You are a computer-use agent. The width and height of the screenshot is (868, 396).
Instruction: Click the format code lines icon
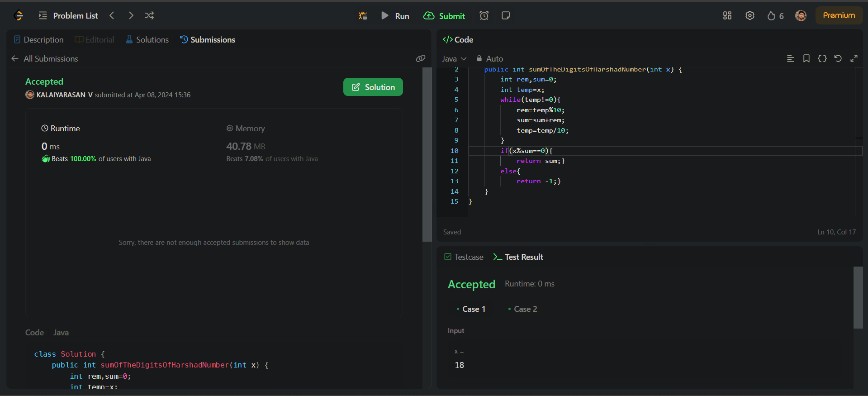coord(791,58)
